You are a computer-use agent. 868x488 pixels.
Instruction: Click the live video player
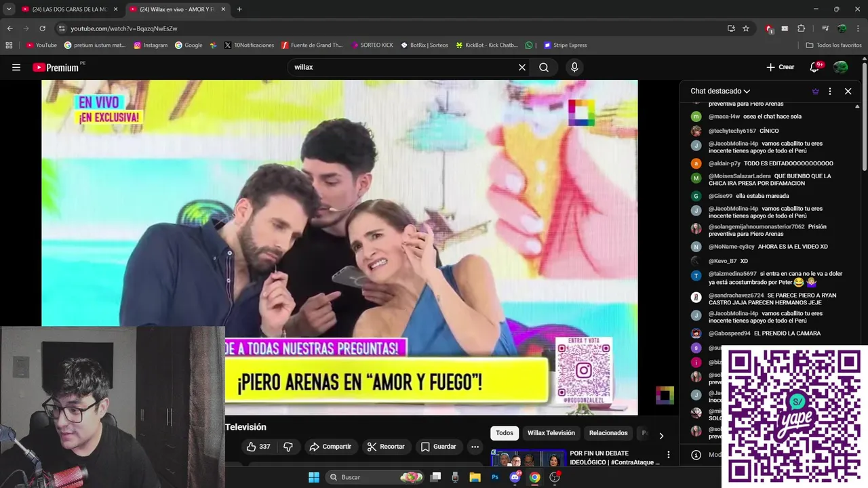(x=339, y=247)
